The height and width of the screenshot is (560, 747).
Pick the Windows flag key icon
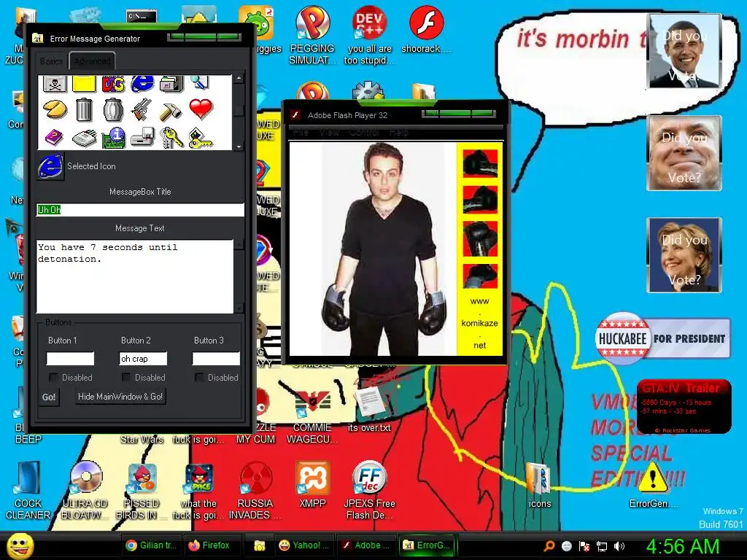[x=201, y=138]
